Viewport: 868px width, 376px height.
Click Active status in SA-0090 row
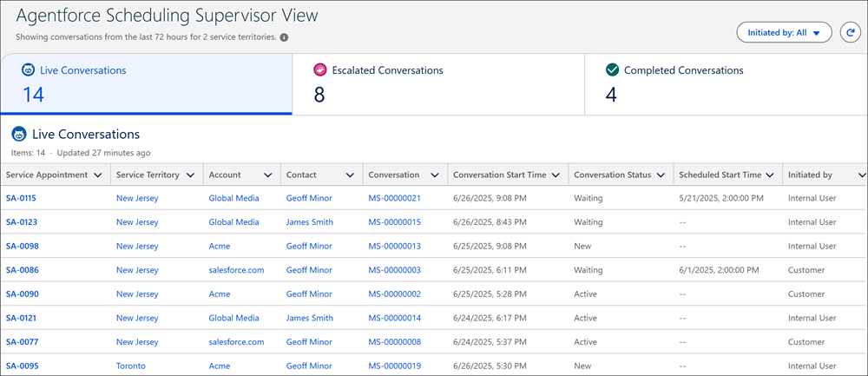tap(586, 294)
